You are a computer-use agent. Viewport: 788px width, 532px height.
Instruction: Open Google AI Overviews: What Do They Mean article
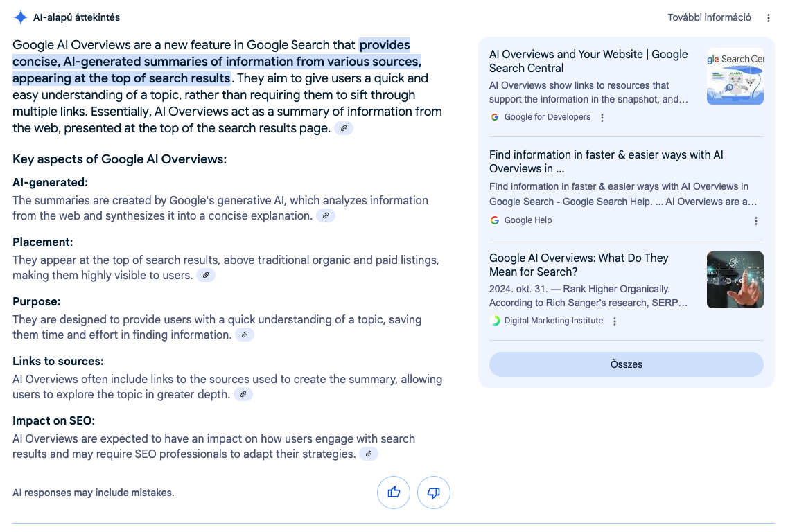tap(579, 265)
